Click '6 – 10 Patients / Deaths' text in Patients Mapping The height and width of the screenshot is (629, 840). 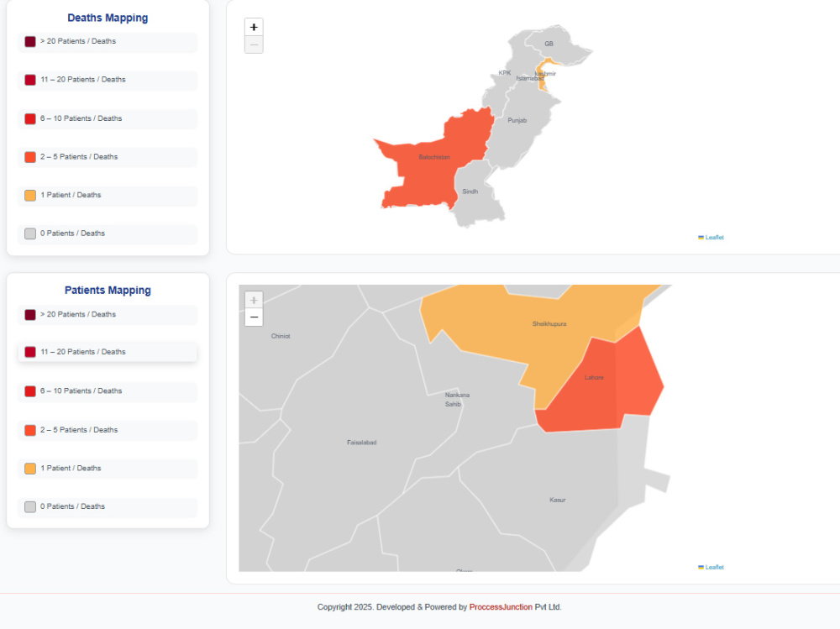pos(81,391)
